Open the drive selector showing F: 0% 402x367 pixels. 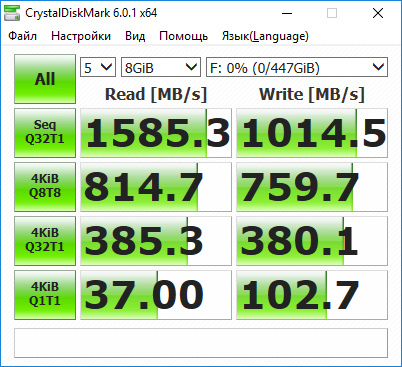click(x=297, y=67)
